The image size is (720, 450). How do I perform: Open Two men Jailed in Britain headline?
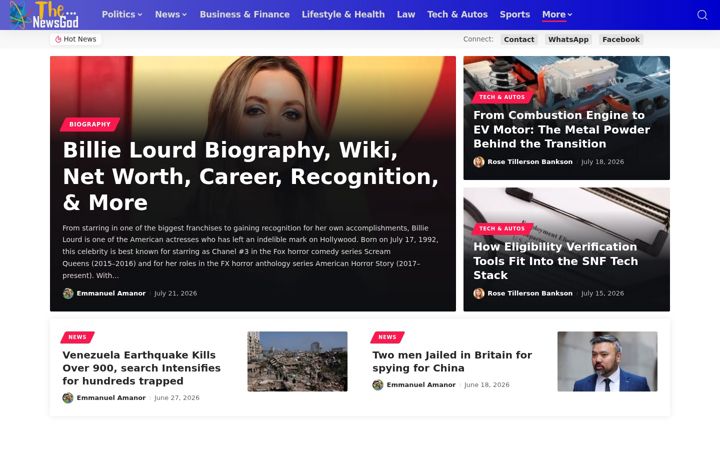pos(452,361)
